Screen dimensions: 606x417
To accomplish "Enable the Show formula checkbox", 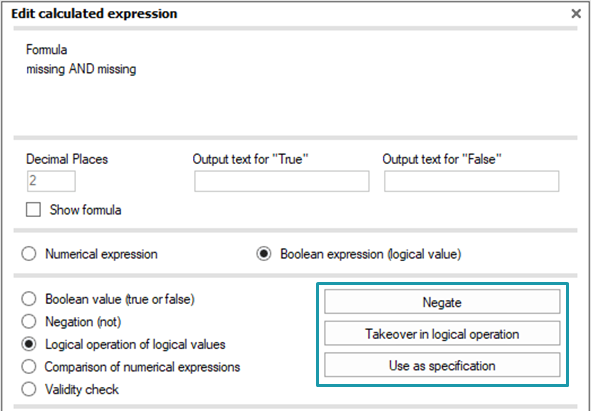I will 33,209.
